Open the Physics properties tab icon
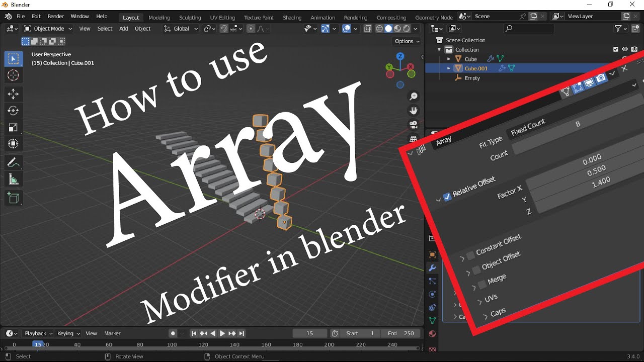The height and width of the screenshot is (362, 644). point(432,294)
